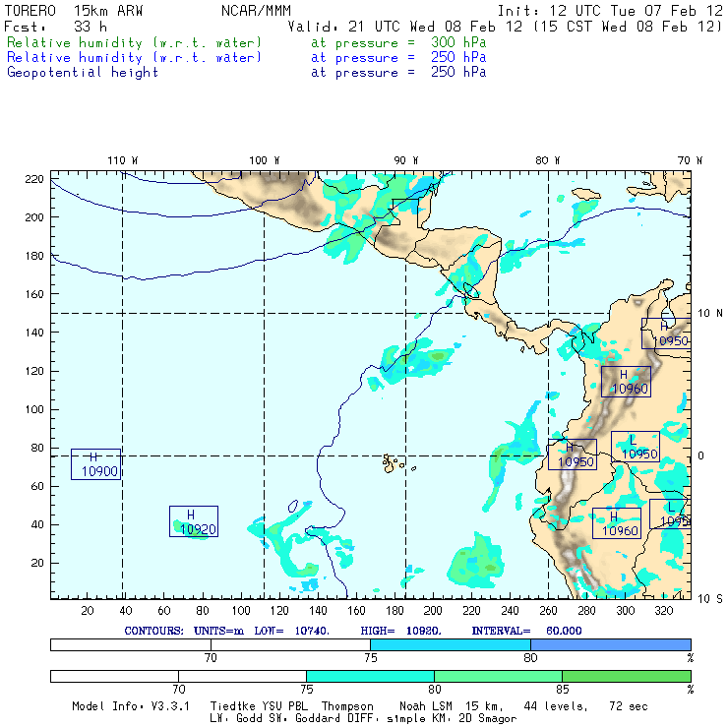Pick the darkest green segment of lower colorbar

pyautogui.click(x=626, y=676)
